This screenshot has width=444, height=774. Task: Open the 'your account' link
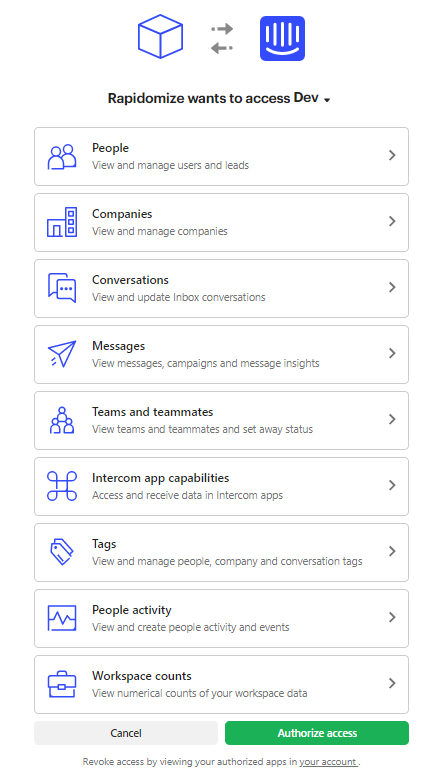(x=328, y=762)
